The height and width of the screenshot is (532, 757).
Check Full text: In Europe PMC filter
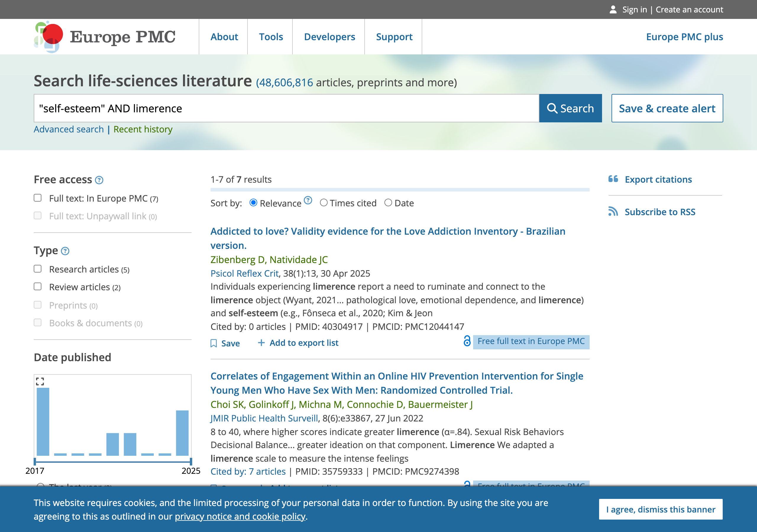point(38,198)
